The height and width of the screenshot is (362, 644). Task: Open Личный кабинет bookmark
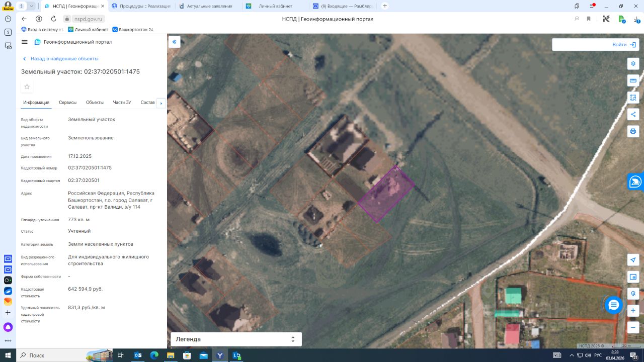(88, 30)
